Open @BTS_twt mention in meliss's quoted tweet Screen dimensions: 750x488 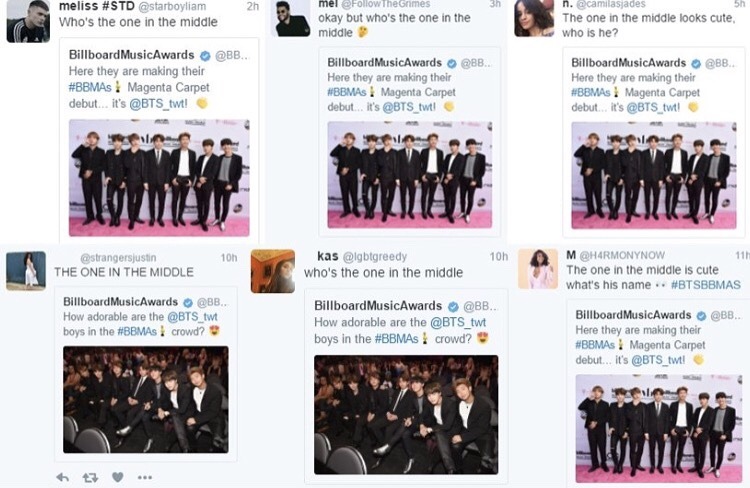(x=158, y=104)
